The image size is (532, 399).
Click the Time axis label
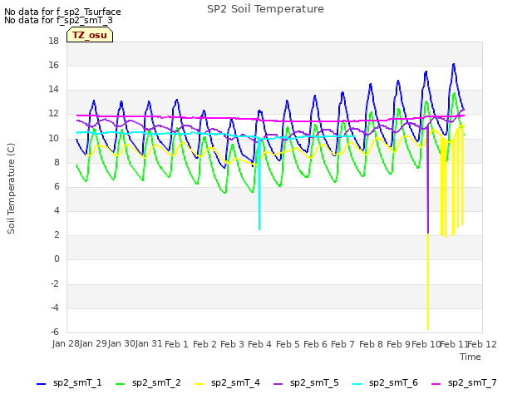coord(470,357)
